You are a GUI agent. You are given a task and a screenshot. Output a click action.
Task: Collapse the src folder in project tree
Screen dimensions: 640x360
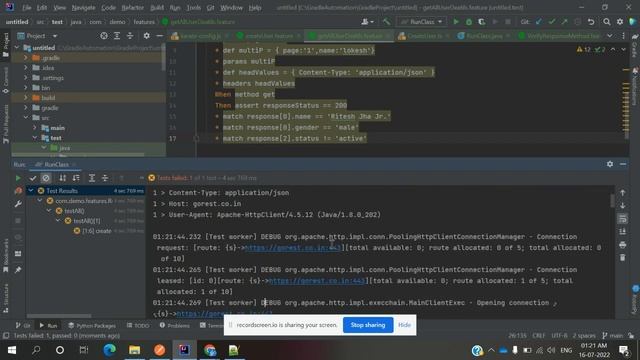tap(26, 118)
